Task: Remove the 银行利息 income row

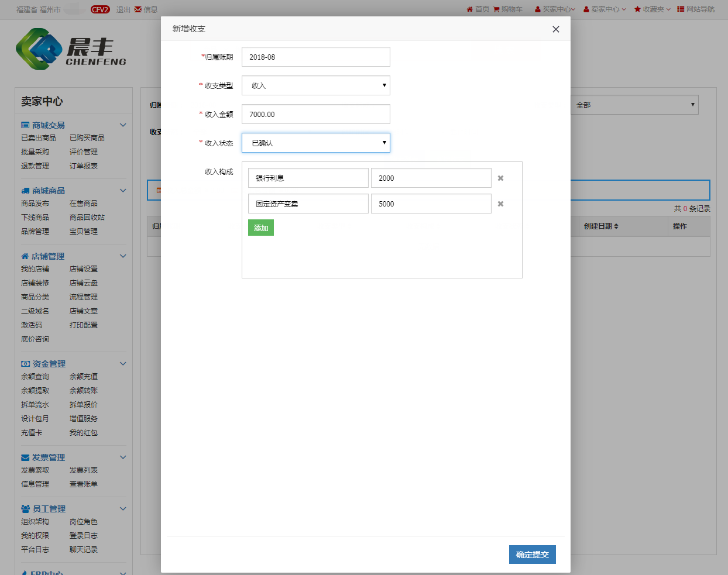Action: 500,178
